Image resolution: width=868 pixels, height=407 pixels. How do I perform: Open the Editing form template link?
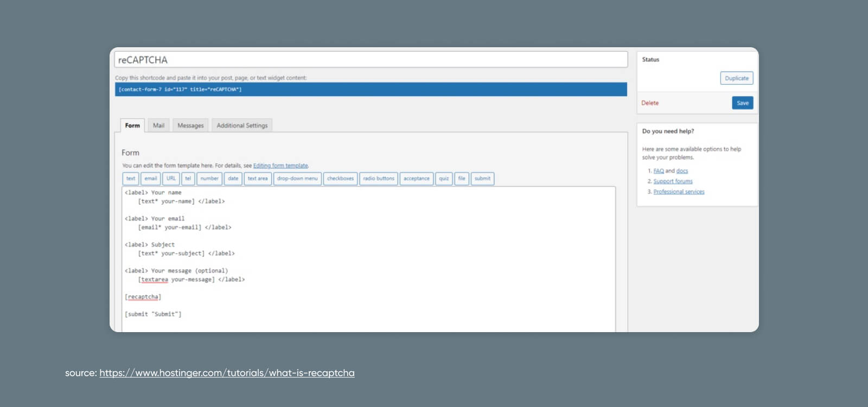coord(280,166)
